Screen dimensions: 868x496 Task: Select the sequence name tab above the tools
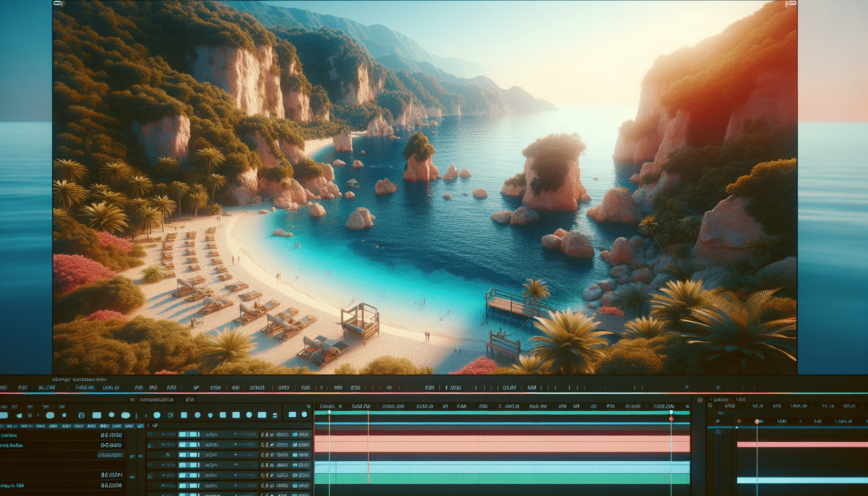[156, 400]
